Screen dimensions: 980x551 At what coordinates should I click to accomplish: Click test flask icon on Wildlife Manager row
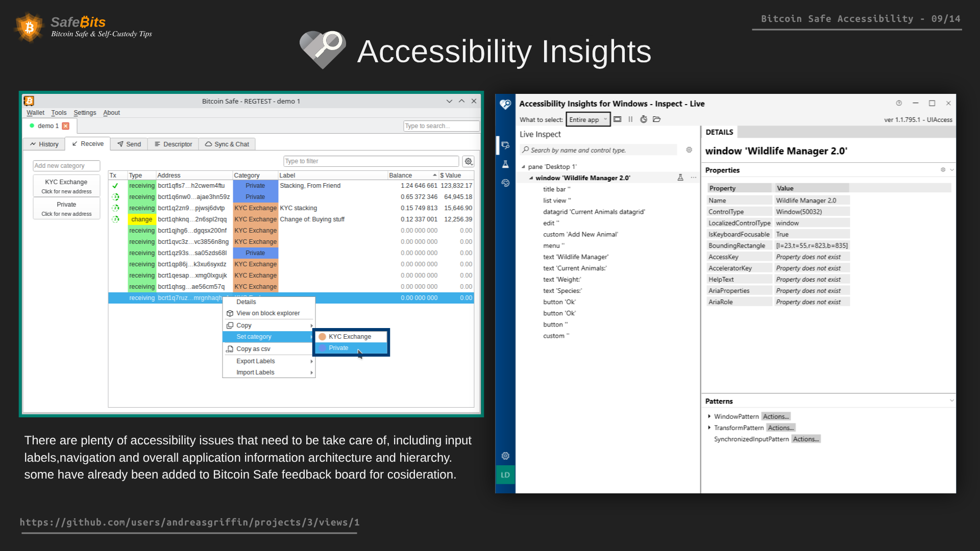(x=680, y=178)
